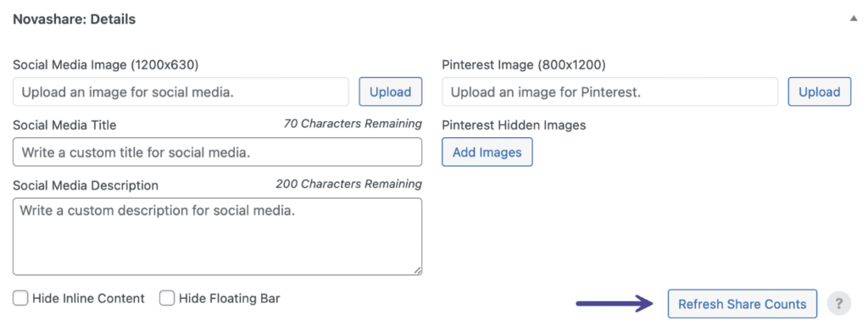The width and height of the screenshot is (868, 331).
Task: Enable the Hide Inline Content checkbox
Action: point(20,299)
